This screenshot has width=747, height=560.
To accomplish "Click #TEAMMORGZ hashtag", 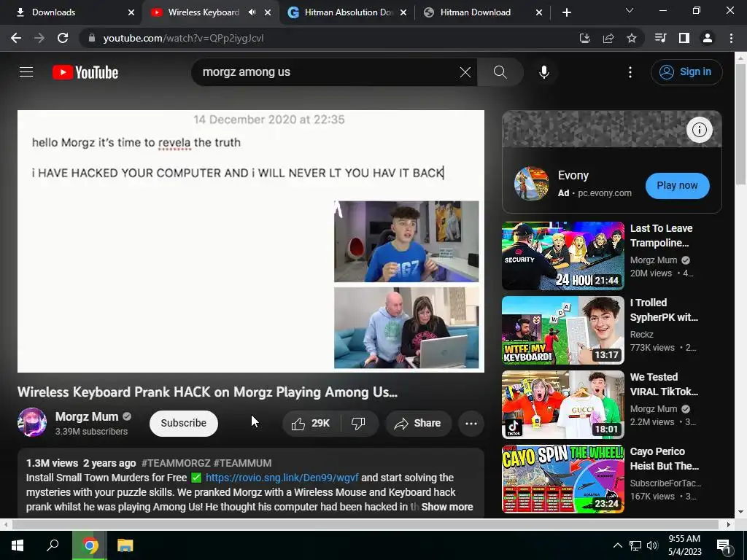I will pyautogui.click(x=176, y=463).
